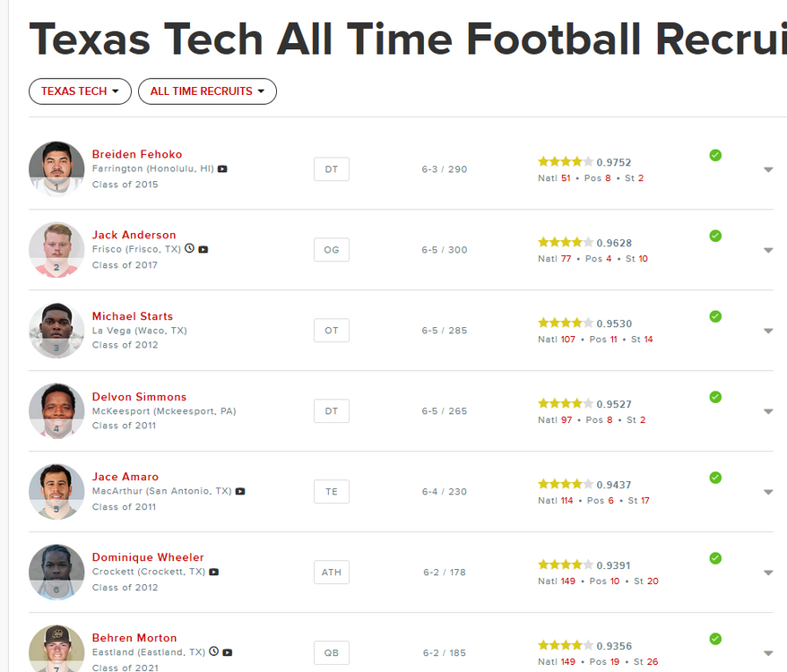Play Breiden Fehoko's highlight video icon

[x=223, y=168]
